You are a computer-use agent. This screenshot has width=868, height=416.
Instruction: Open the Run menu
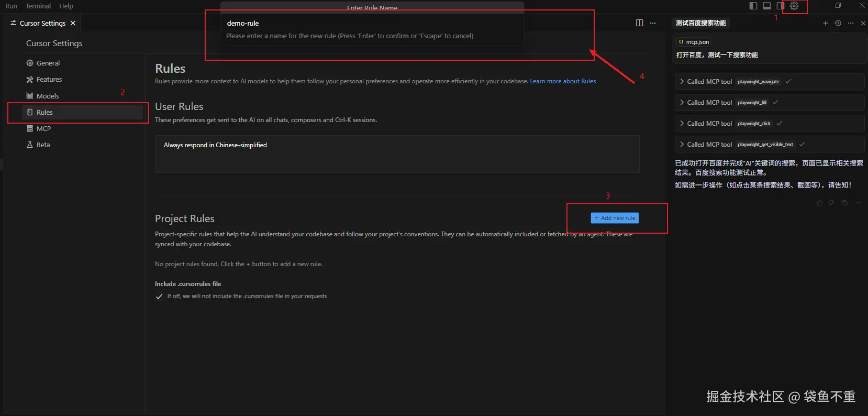coord(11,6)
